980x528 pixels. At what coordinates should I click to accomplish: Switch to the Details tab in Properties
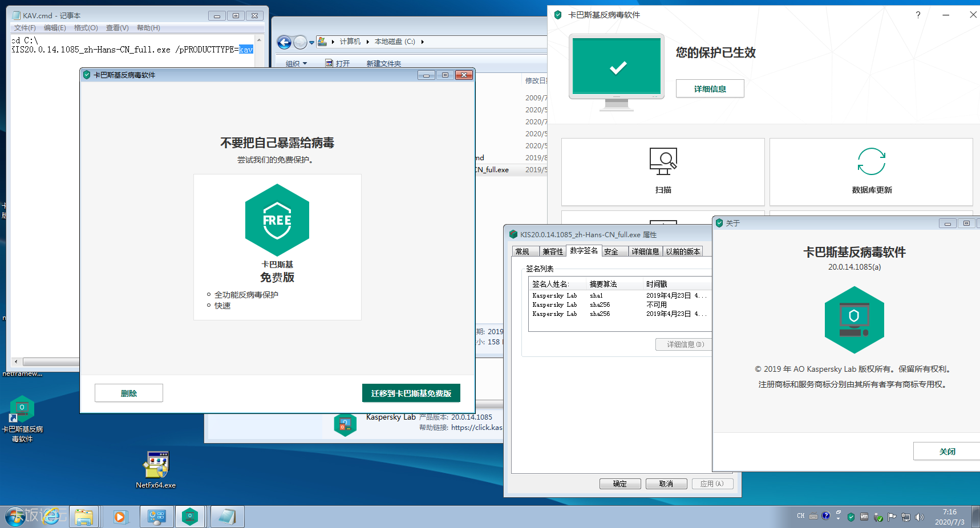point(645,251)
